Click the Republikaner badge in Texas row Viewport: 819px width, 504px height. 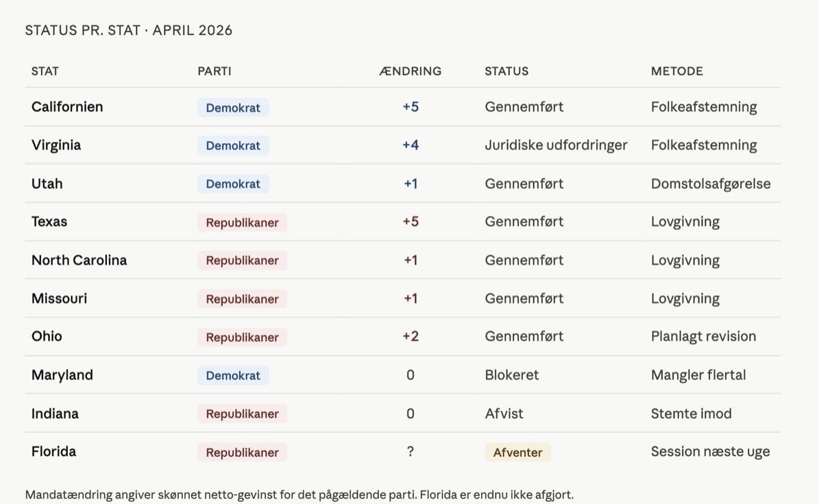[x=242, y=223]
